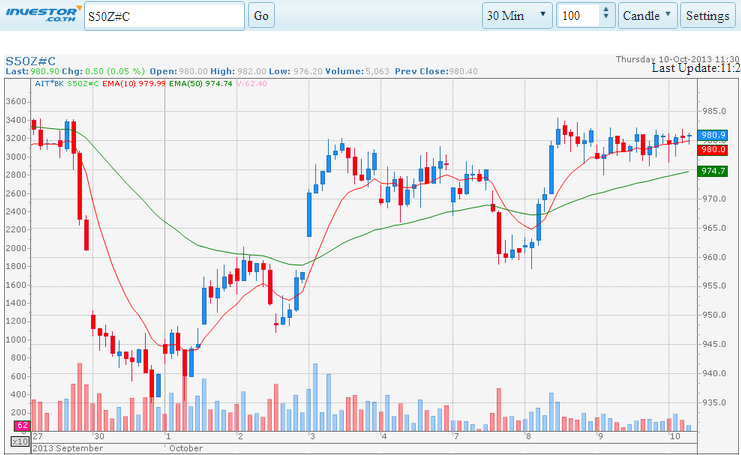Viewport: 741px width, 455px height.
Task: Open the Settings button
Action: coord(707,16)
